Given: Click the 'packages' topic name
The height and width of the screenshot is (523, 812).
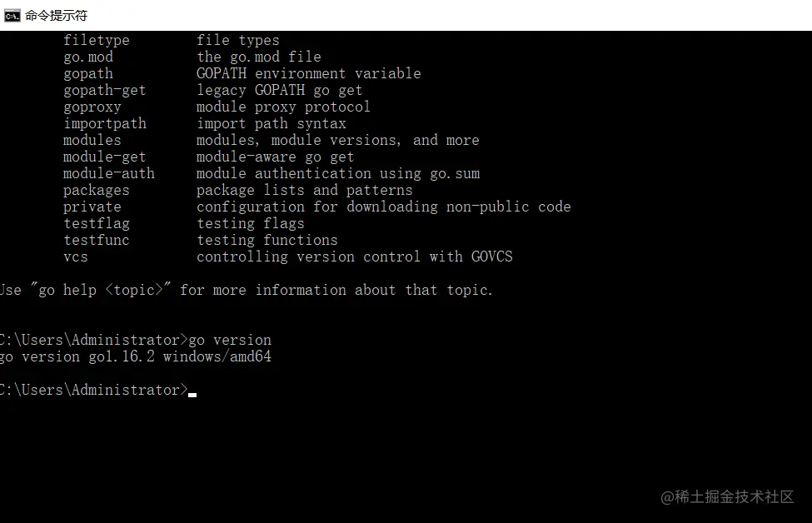Looking at the screenshot, I should pyautogui.click(x=96, y=190).
